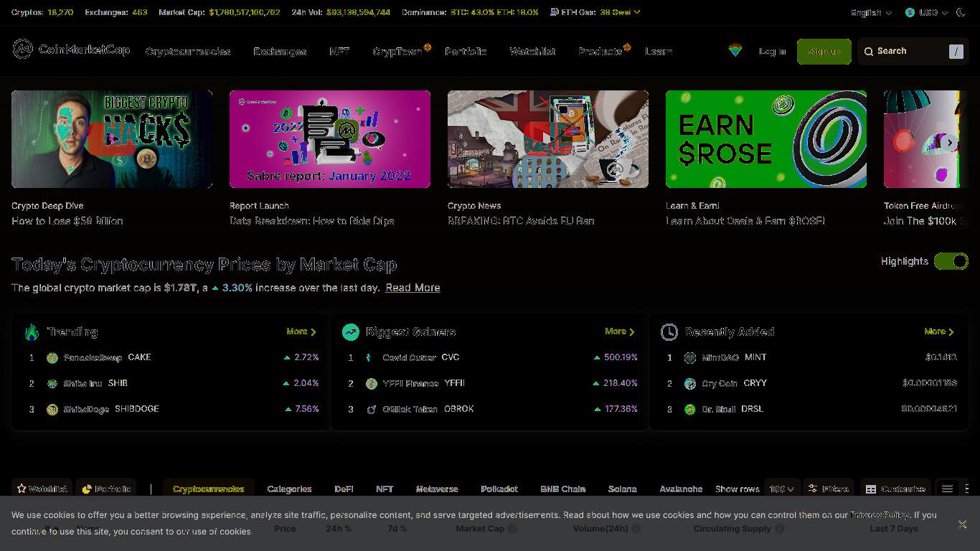The width and height of the screenshot is (980, 551).
Task: Click the Biggest Gainers chart icon
Action: [x=350, y=332]
